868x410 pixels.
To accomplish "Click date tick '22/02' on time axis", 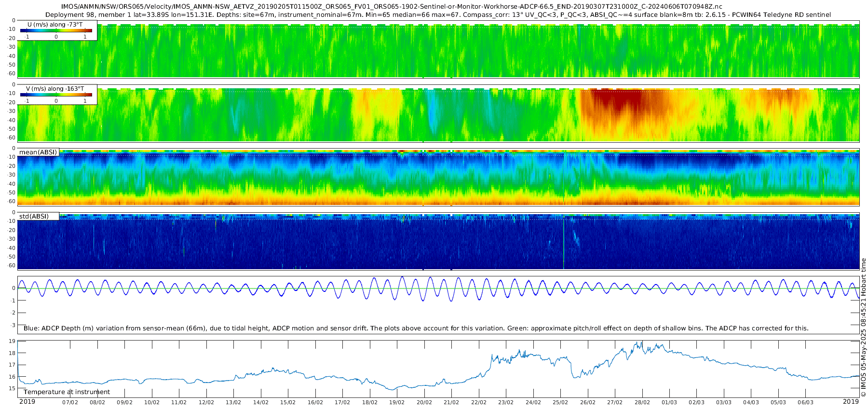I will click(x=479, y=402).
